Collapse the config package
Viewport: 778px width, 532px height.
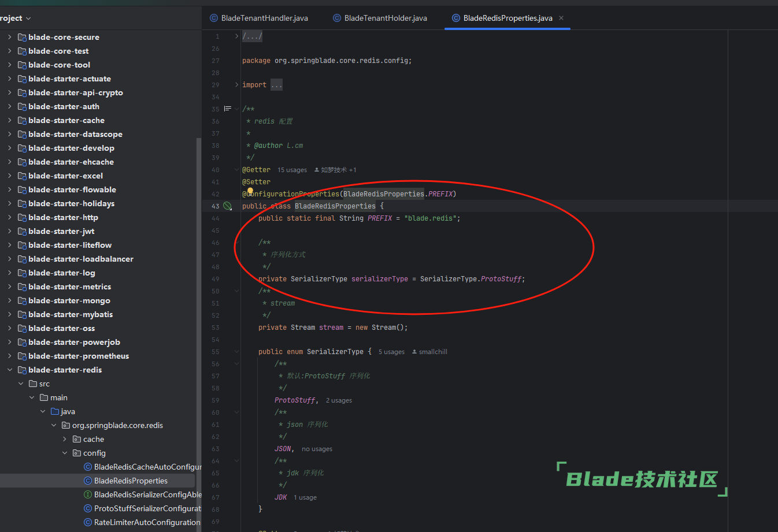click(65, 453)
